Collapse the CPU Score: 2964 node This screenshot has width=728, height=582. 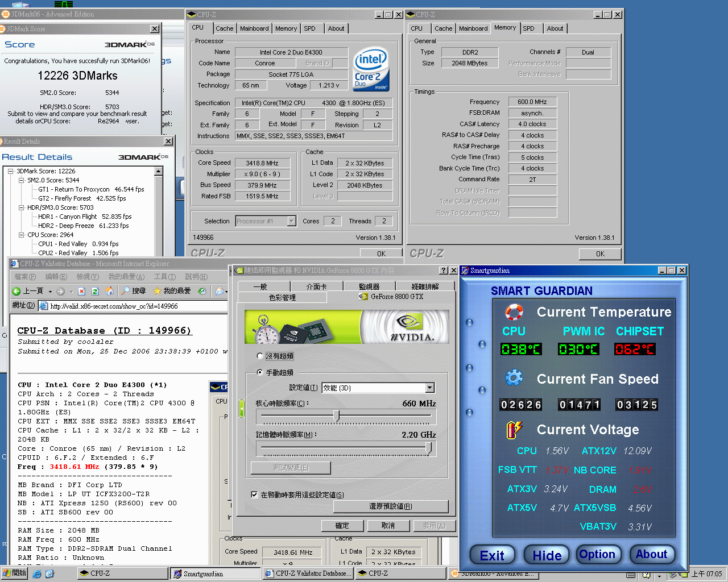(22, 235)
